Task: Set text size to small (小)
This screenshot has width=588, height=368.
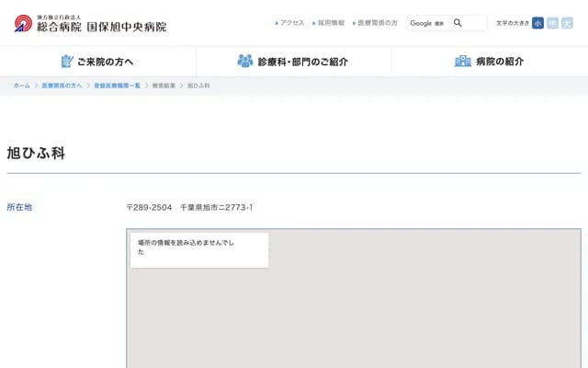Action: coord(537,23)
